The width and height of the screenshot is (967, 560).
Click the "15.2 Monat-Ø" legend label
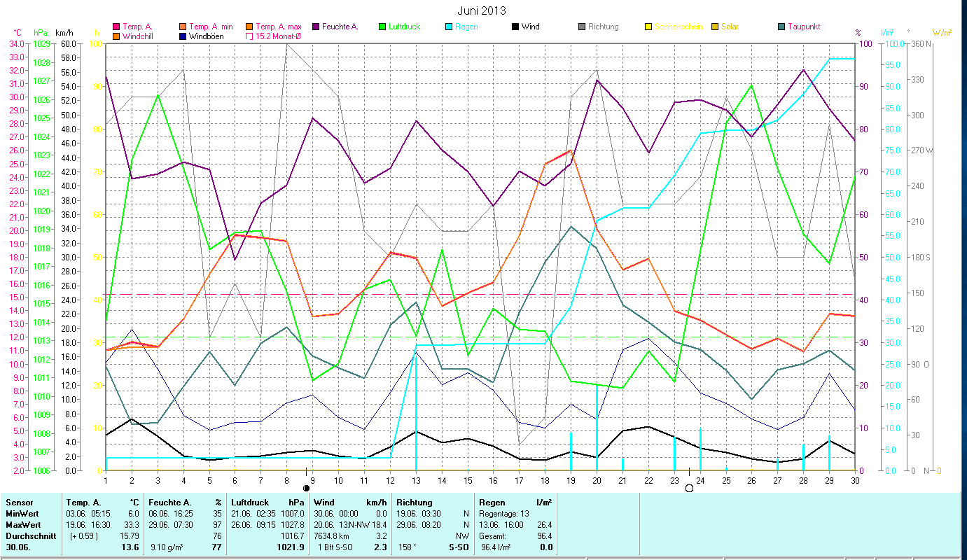click(279, 36)
